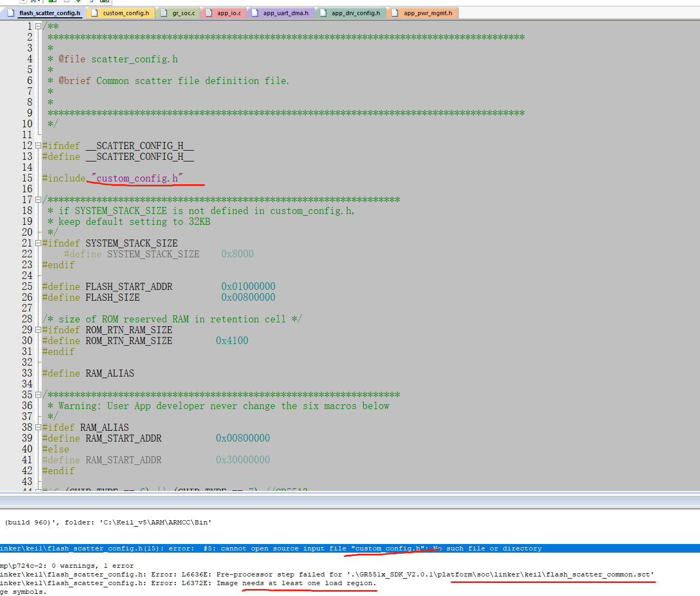Open the app_io.c editor tab

223,13
